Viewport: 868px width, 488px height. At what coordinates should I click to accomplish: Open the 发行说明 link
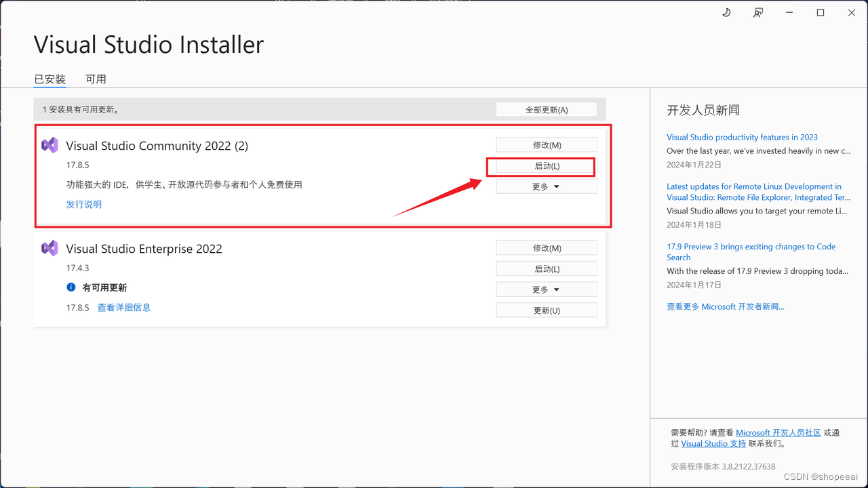[x=84, y=204]
